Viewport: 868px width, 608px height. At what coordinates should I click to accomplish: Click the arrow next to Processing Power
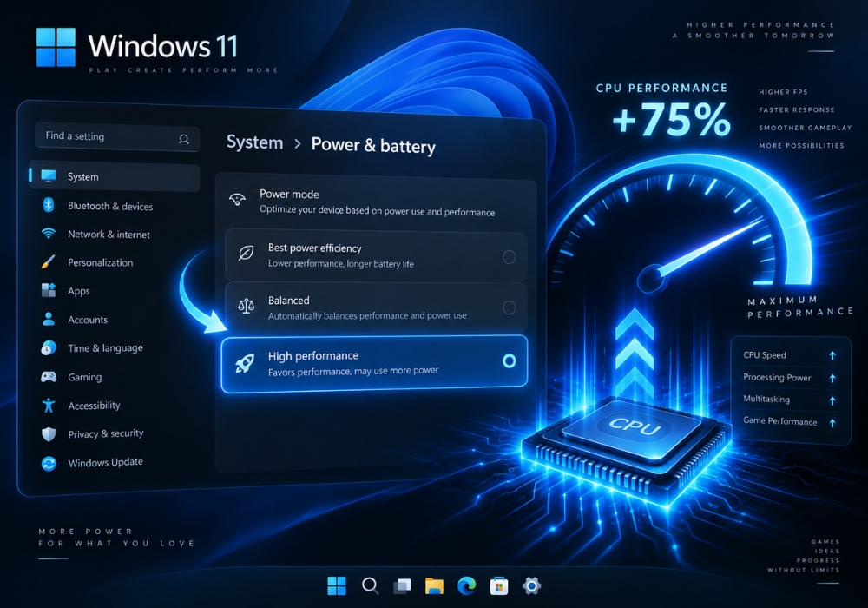832,378
